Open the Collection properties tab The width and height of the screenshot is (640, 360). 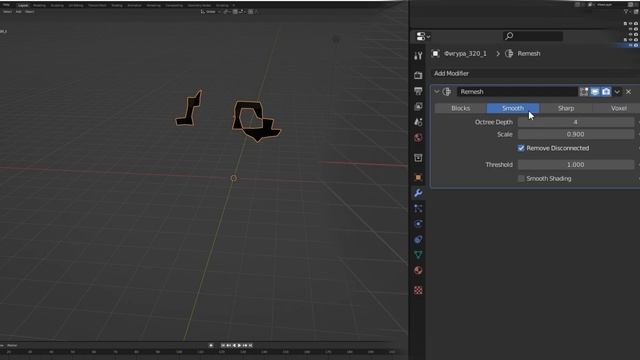[418, 158]
